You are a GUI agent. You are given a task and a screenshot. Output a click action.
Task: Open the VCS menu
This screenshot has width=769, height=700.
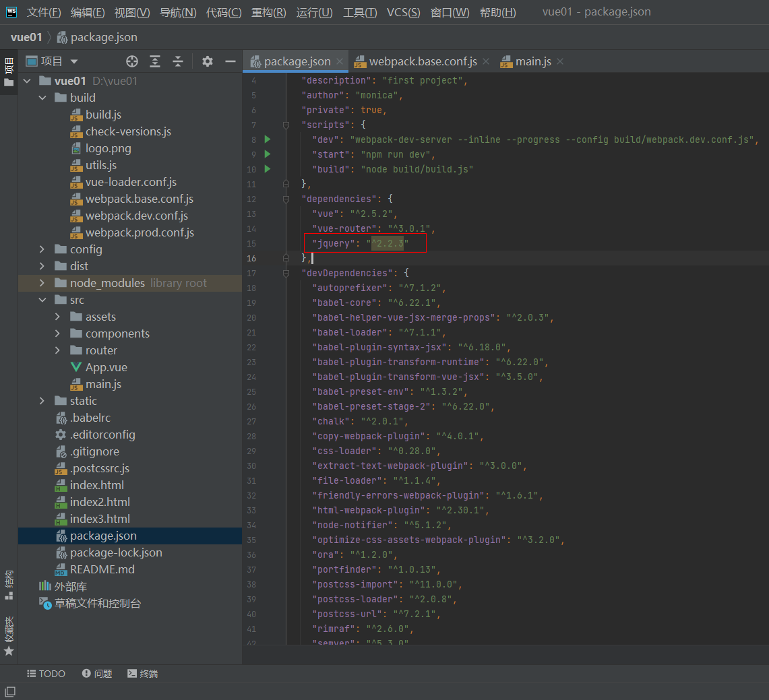tap(403, 13)
